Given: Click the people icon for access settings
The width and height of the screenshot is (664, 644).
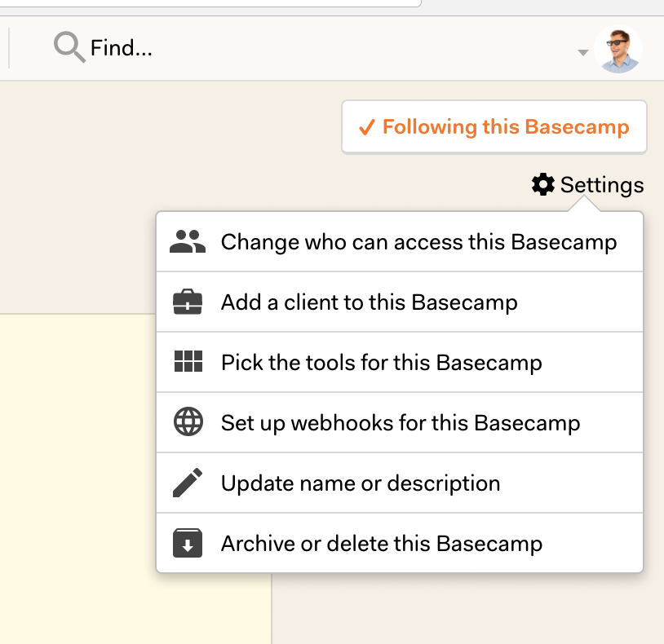Looking at the screenshot, I should tap(188, 241).
